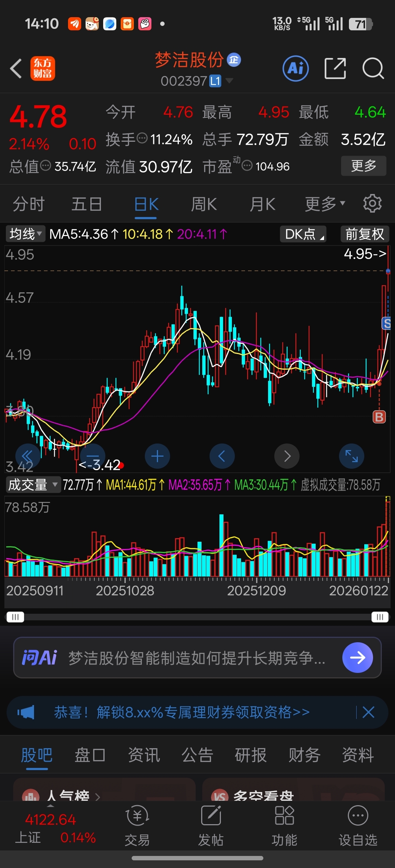The width and height of the screenshot is (395, 868).
Task: Grab the left range slider handle
Action: [15, 617]
